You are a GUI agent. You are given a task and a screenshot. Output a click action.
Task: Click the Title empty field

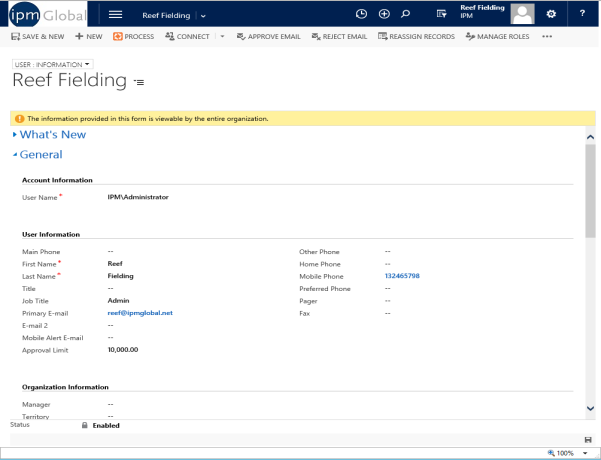click(110, 288)
